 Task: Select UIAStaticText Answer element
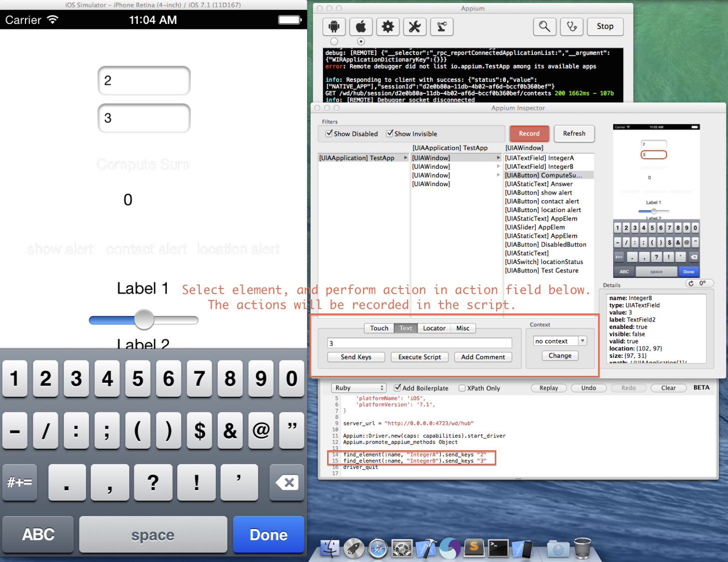click(x=549, y=184)
